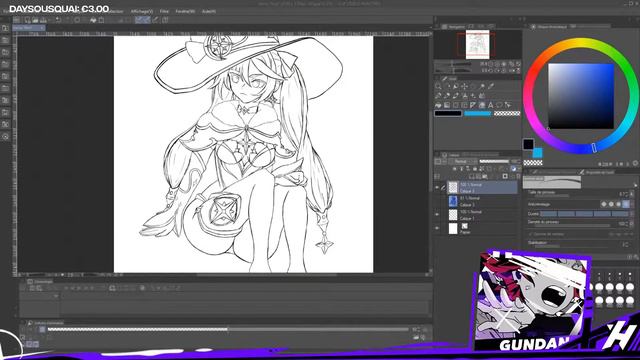
Task: Hide the Calque 2 layer
Action: 437,187
